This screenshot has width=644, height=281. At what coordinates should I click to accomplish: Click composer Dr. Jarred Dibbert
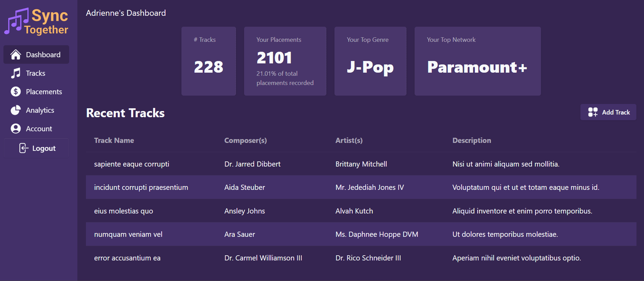coord(252,164)
